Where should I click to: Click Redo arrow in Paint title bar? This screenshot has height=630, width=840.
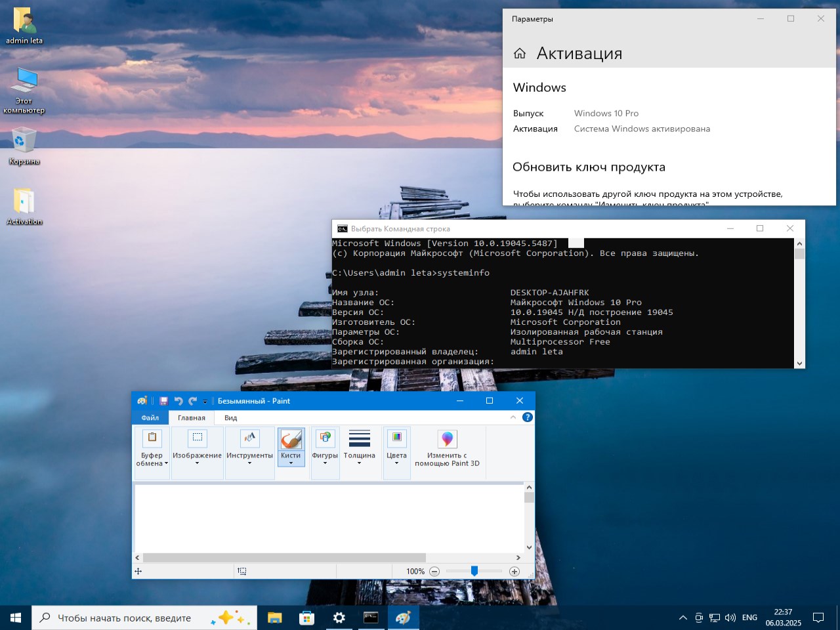point(192,401)
